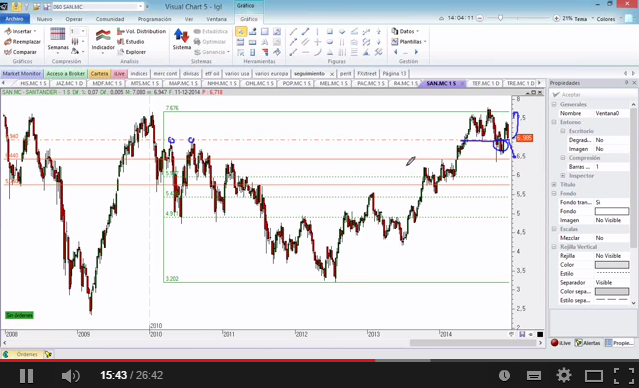Open the Ventana ribbon tab
The height and width of the screenshot is (388, 639).
point(216,19)
